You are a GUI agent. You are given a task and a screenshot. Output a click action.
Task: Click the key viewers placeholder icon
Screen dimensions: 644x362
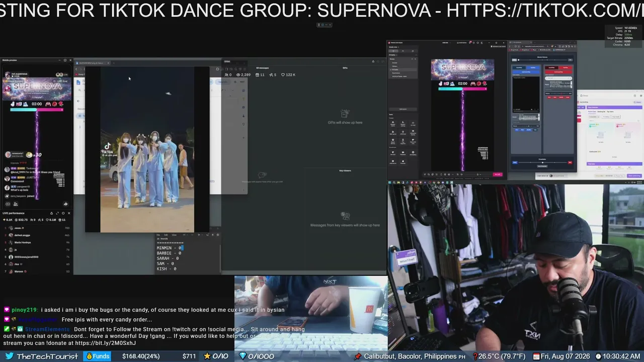pos(345,216)
